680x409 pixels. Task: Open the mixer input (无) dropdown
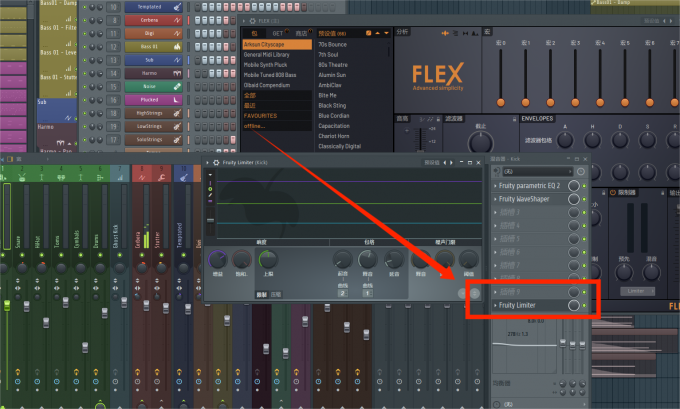[538, 172]
